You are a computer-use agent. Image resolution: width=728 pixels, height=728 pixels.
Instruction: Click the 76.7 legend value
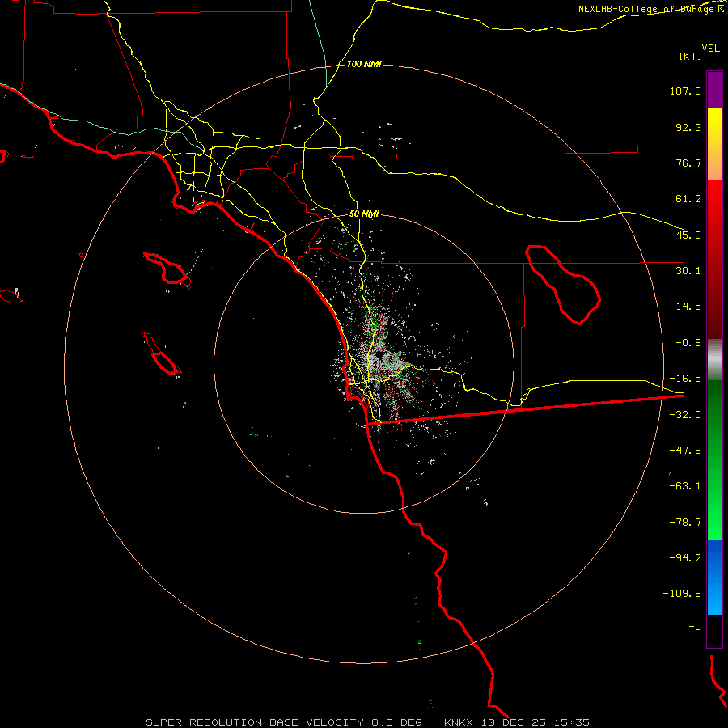pyautogui.click(x=688, y=163)
